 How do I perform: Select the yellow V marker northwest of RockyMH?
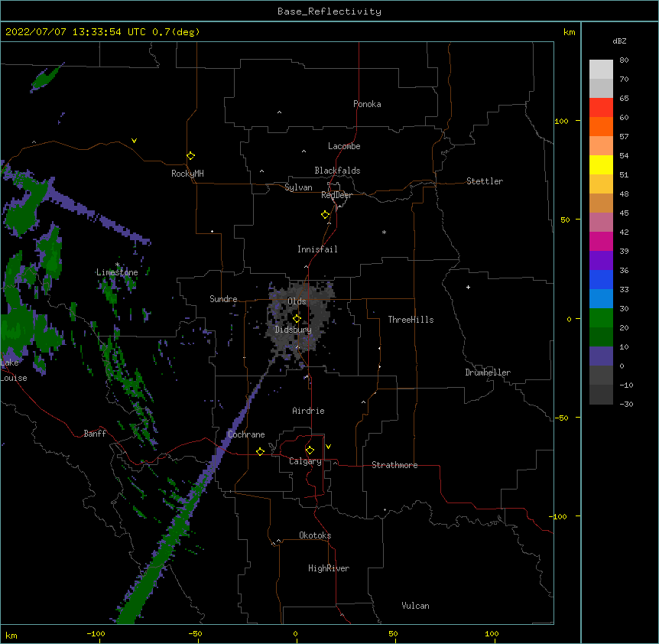pyautogui.click(x=134, y=141)
